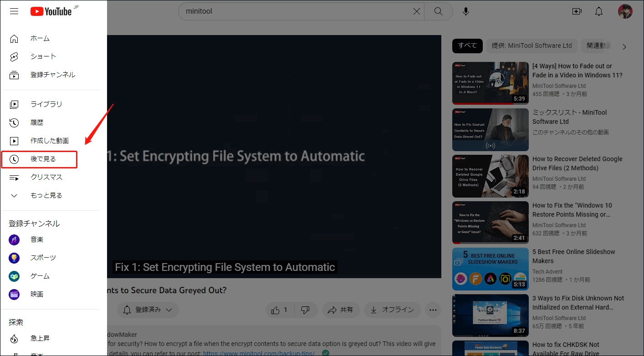The width and height of the screenshot is (644, 356).
Task: Open the notifications bell
Action: pyautogui.click(x=599, y=11)
